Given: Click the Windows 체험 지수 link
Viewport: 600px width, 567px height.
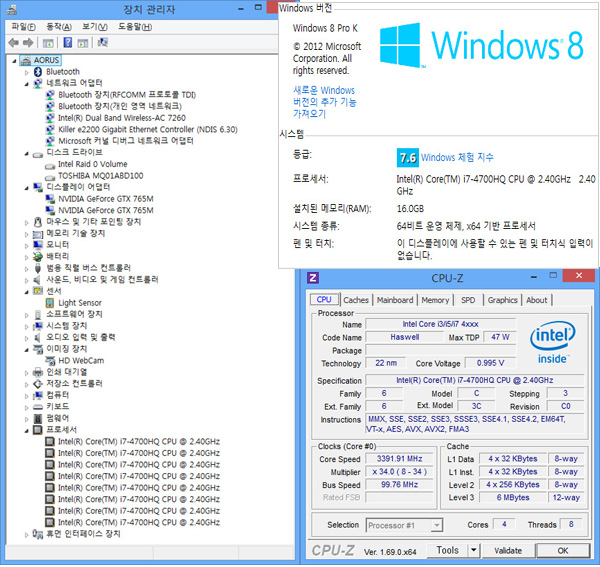Looking at the screenshot, I should click(457, 157).
